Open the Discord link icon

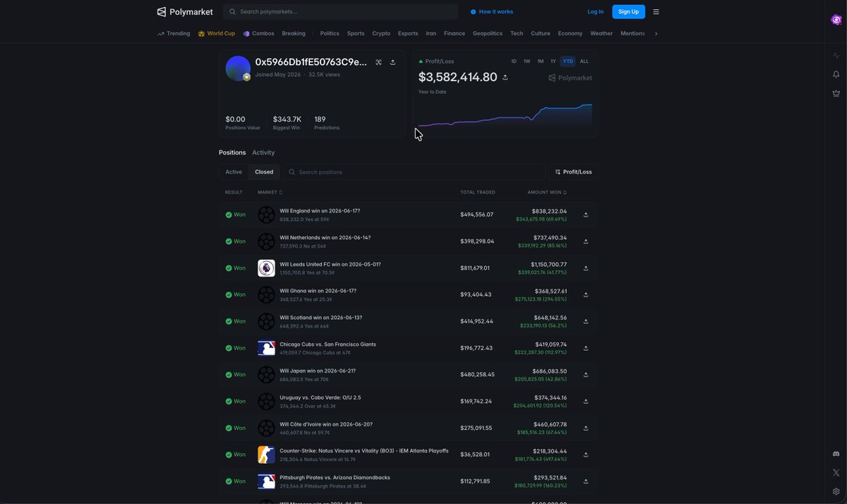pos(836,454)
